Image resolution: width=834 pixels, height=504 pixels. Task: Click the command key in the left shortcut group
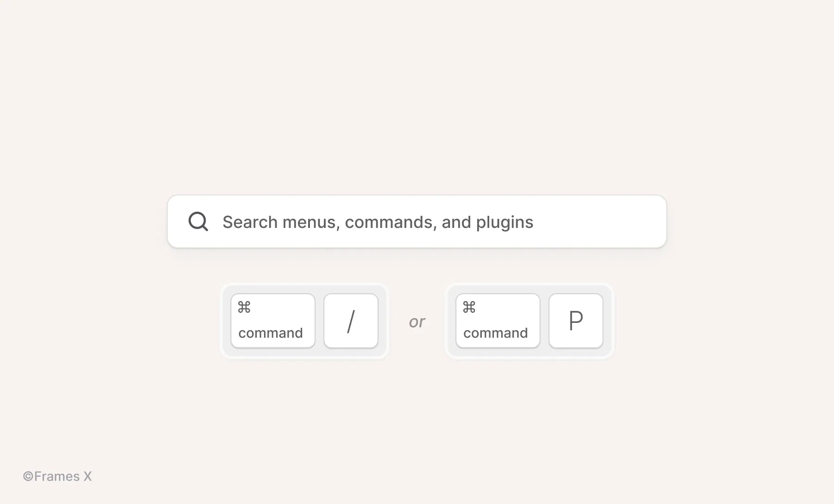(272, 321)
